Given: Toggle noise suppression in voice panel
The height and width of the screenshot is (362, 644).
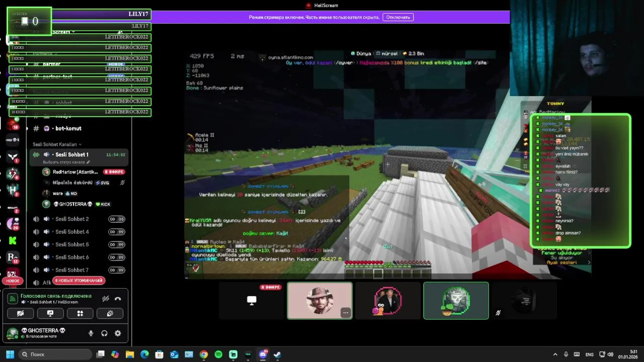Looking at the screenshot, I should coord(106,299).
